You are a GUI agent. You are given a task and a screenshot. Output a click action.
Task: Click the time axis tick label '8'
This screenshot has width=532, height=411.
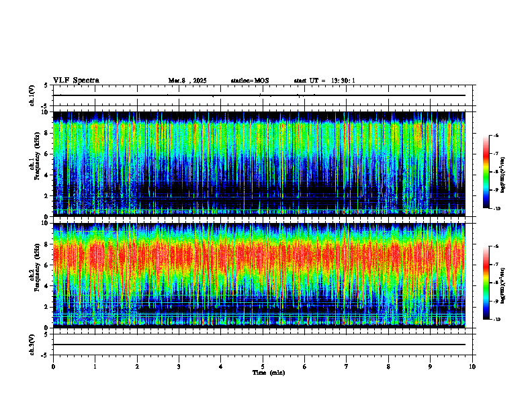pyautogui.click(x=388, y=367)
